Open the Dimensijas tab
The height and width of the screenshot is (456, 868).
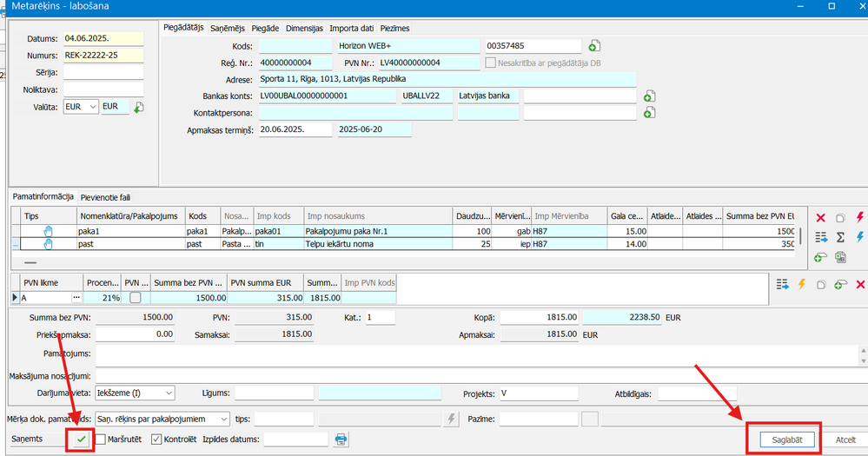[x=304, y=28]
